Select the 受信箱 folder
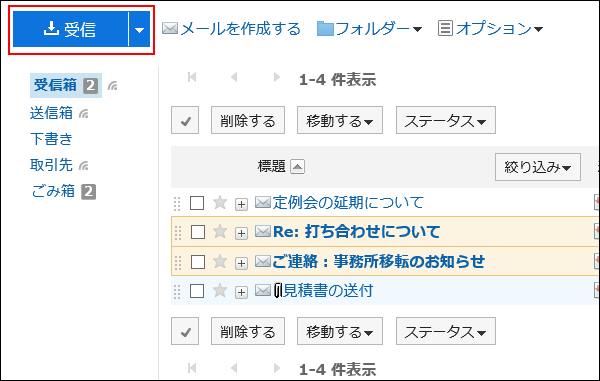Viewport: 600px width, 381px height. click(55, 85)
